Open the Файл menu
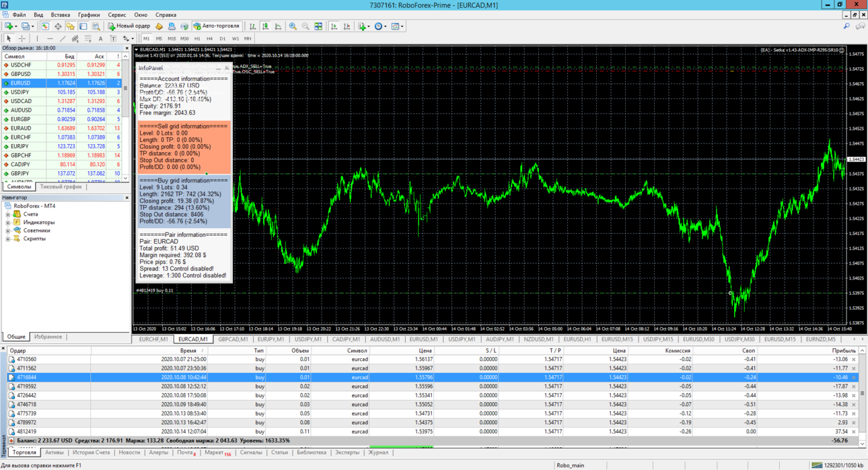Viewport: 868px width, 470px height. 20,15
